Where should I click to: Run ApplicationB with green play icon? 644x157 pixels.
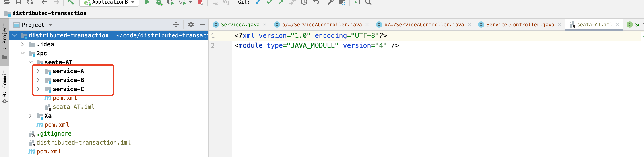[x=147, y=2]
